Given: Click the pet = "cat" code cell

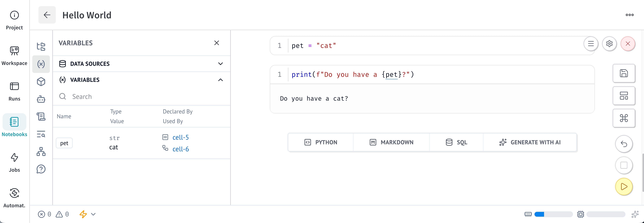Looking at the screenshot, I should (432, 46).
